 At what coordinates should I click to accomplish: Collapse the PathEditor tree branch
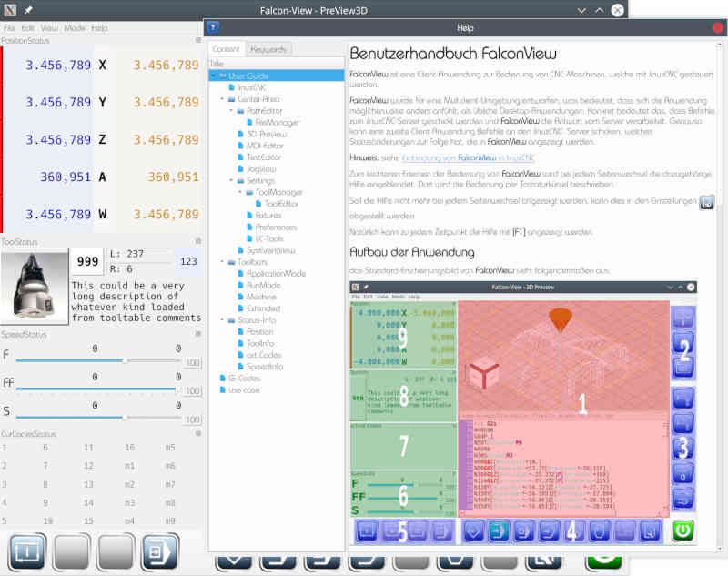pyautogui.click(x=231, y=110)
